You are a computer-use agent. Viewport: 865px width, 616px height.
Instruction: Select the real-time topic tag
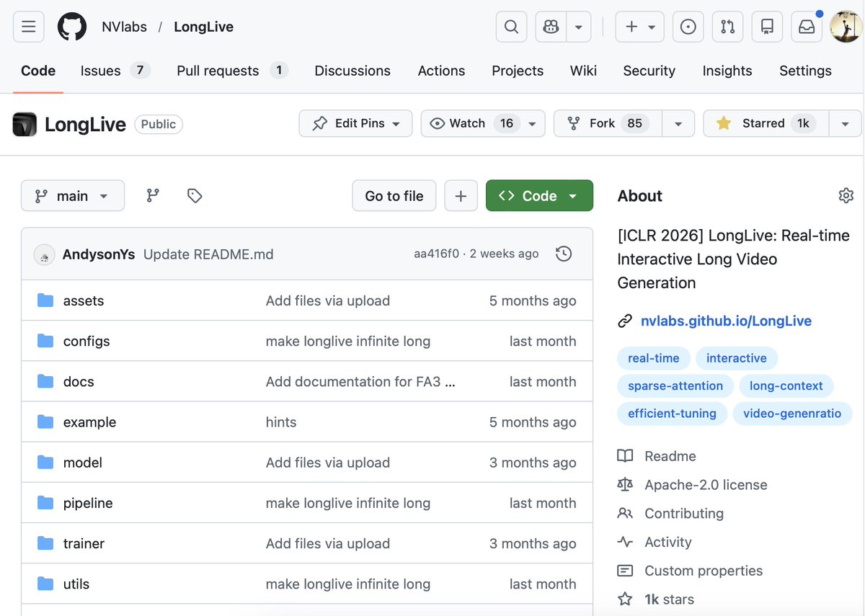pyautogui.click(x=654, y=358)
